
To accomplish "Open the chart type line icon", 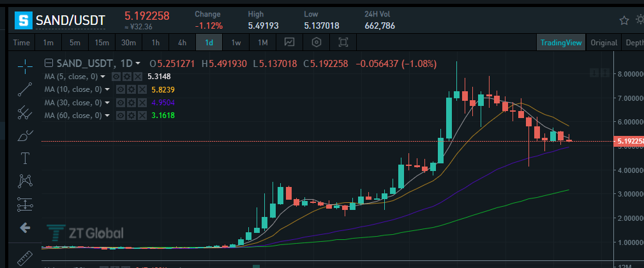I will pyautogui.click(x=290, y=42).
